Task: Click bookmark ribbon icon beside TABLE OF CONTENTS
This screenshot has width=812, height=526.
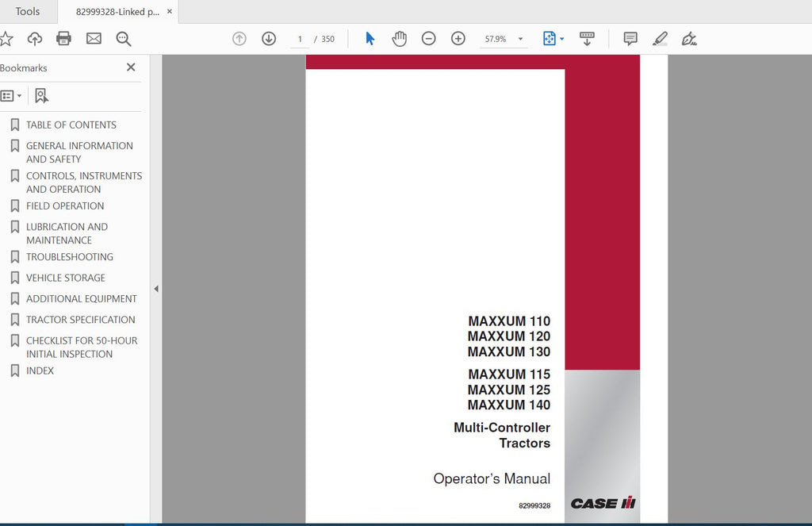Action: coord(15,125)
